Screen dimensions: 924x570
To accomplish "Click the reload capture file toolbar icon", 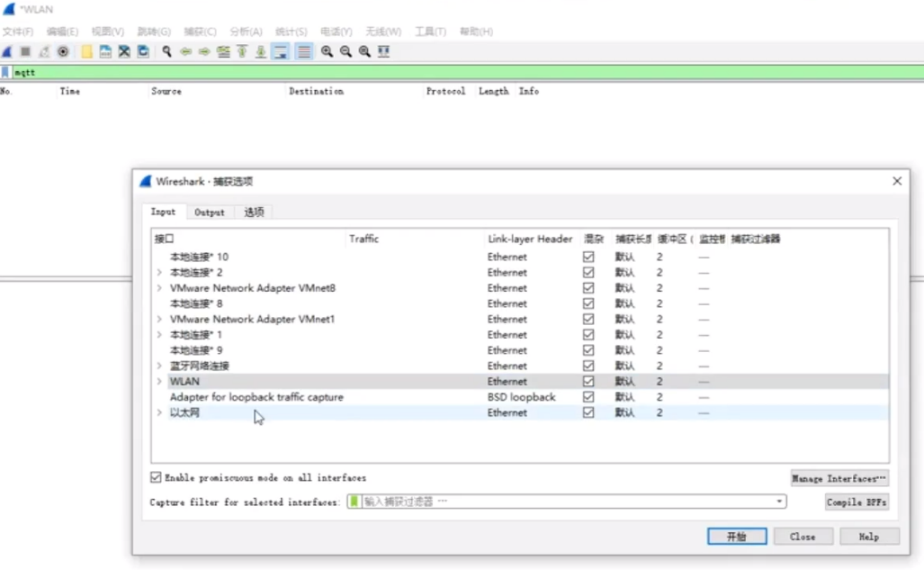I will [143, 52].
